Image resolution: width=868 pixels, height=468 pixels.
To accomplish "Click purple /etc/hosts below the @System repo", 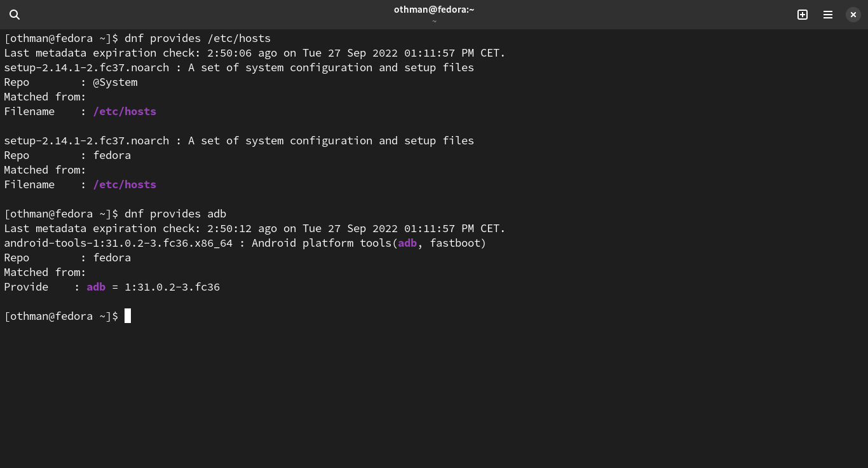I will pyautogui.click(x=125, y=111).
